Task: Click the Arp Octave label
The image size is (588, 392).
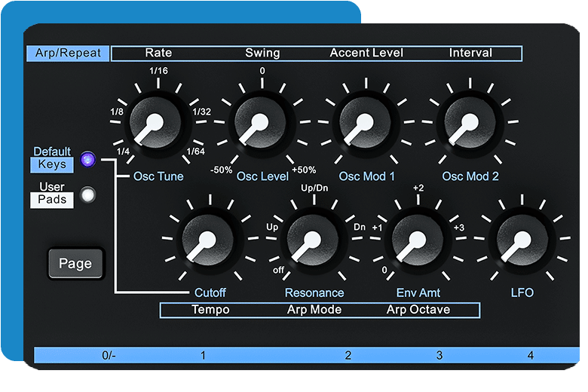Action: coord(418,310)
